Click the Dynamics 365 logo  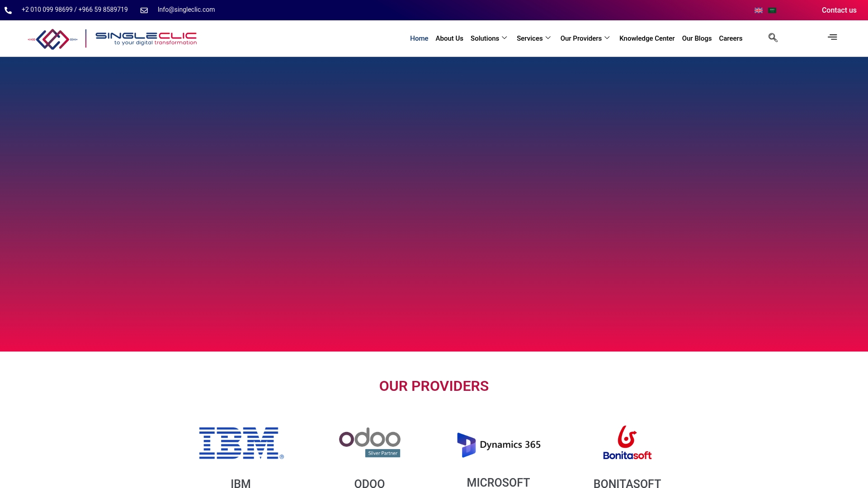pyautogui.click(x=498, y=444)
